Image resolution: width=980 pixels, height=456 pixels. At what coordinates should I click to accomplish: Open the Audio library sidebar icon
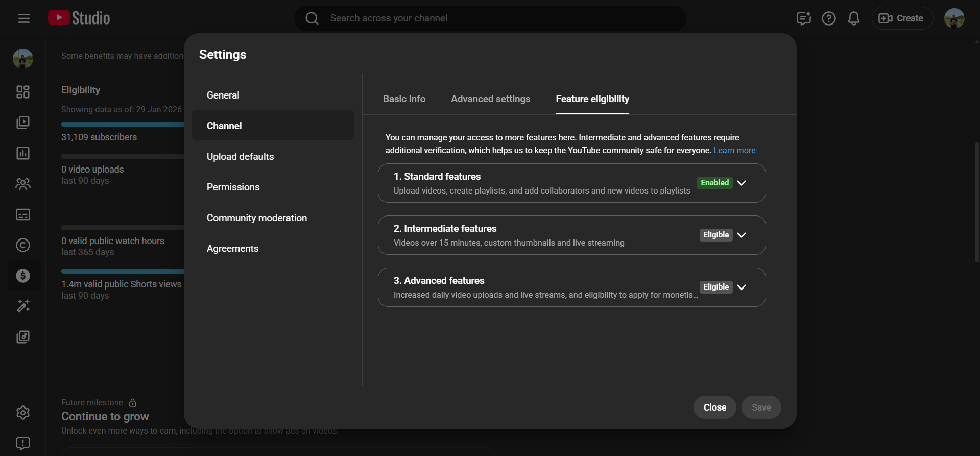23,337
